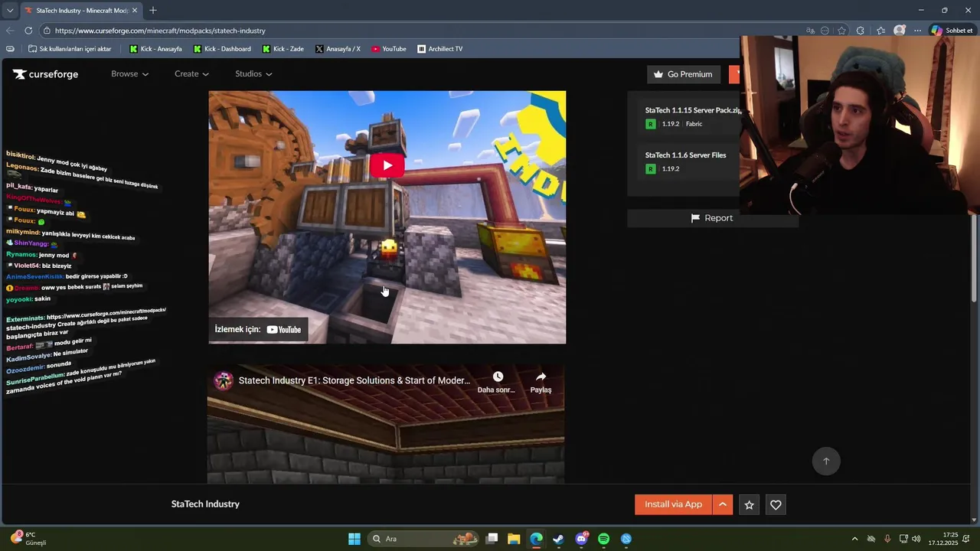
Task: Click microphone icon in system tray
Action: pyautogui.click(x=887, y=539)
